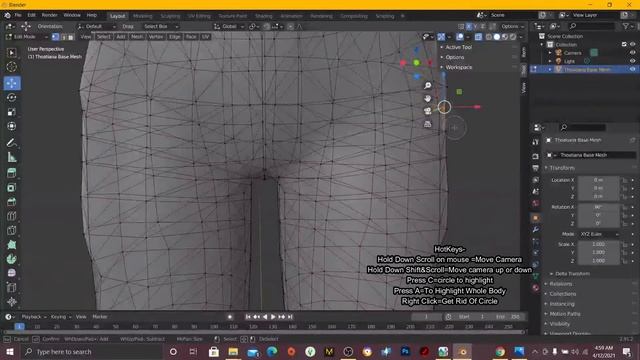640x360 pixels.
Task: Expand the Relations section
Action: 560,284
